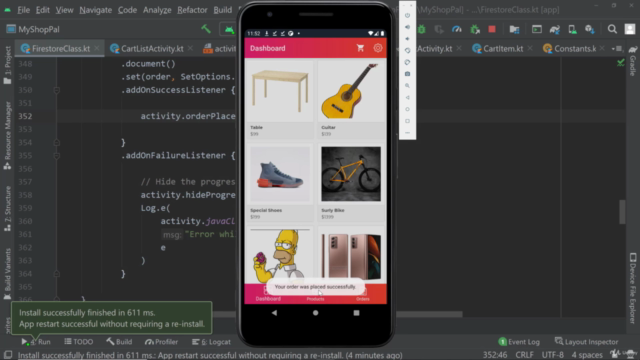
Task: Rotate the emulator left
Action: click(x=407, y=51)
